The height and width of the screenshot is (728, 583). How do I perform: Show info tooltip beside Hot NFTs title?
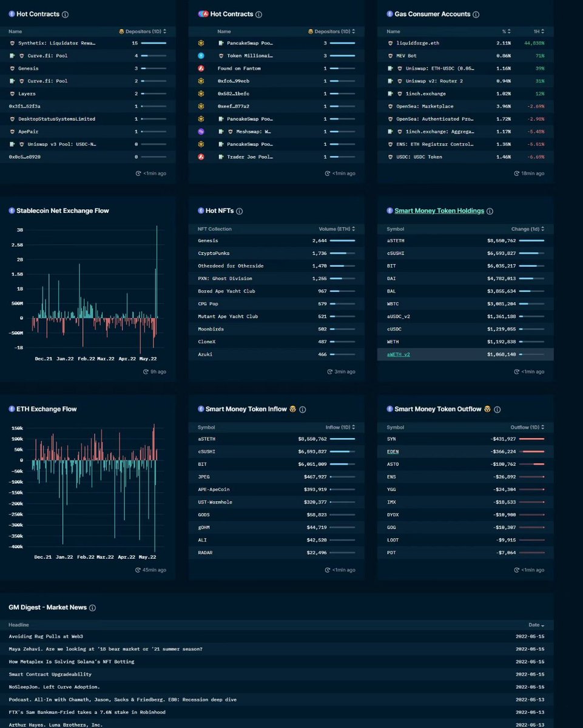(239, 211)
